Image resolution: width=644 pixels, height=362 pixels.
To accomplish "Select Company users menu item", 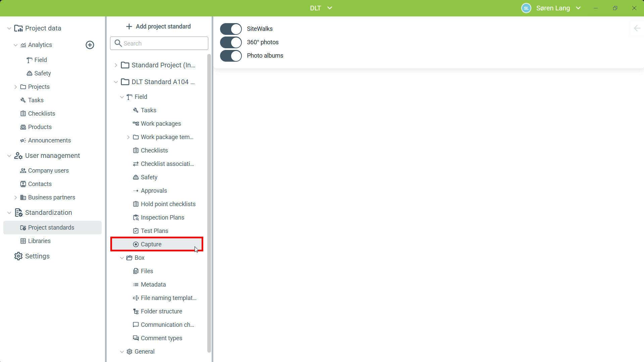I will 48,171.
